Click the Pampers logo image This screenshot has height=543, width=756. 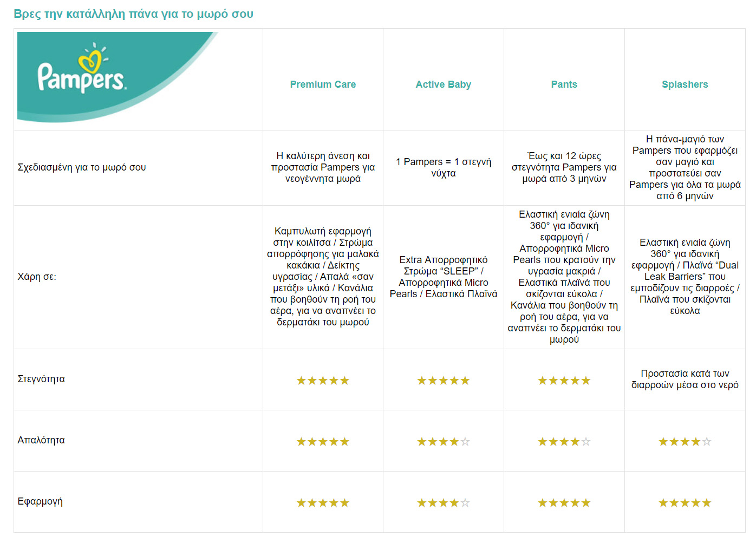[x=117, y=77]
